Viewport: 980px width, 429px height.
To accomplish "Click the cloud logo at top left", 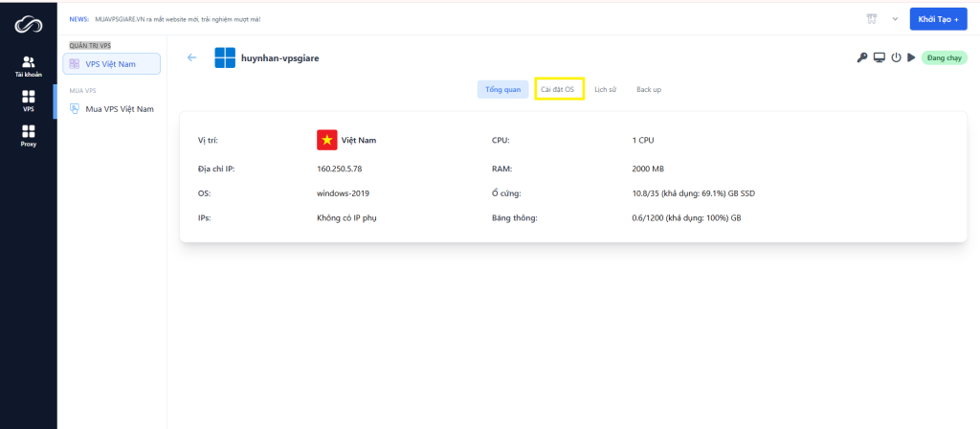I will pos(28,21).
